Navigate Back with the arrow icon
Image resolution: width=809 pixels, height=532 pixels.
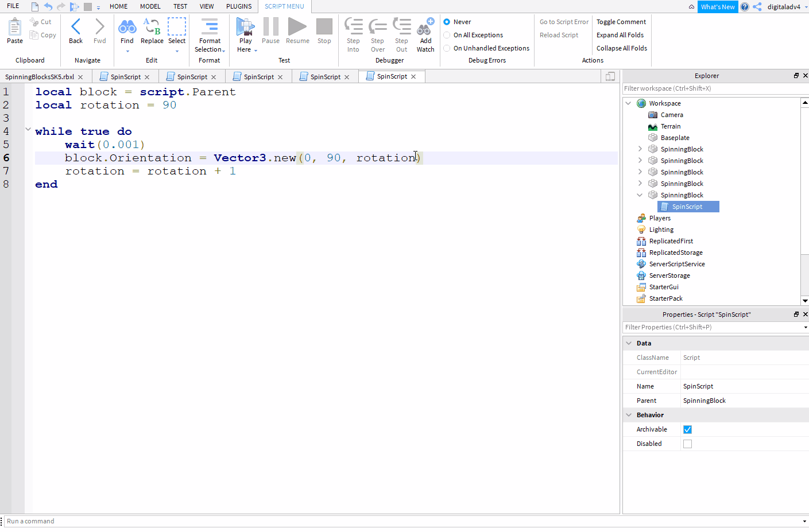(76, 26)
